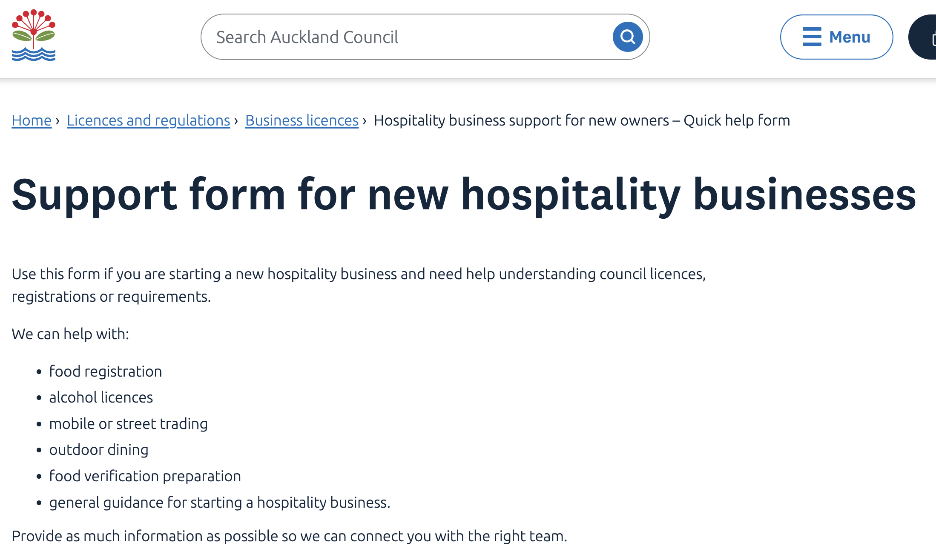Click the food verification preparation item
Viewport: 936px width, 560px height.
(x=145, y=476)
